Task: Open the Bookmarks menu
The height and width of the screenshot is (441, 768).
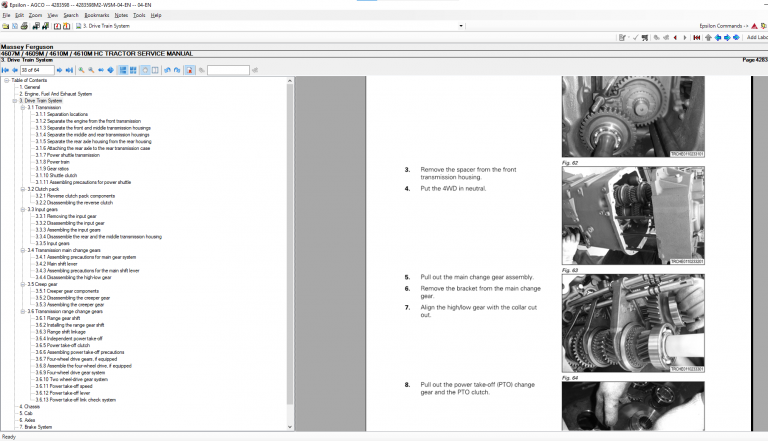Action: (x=97, y=15)
